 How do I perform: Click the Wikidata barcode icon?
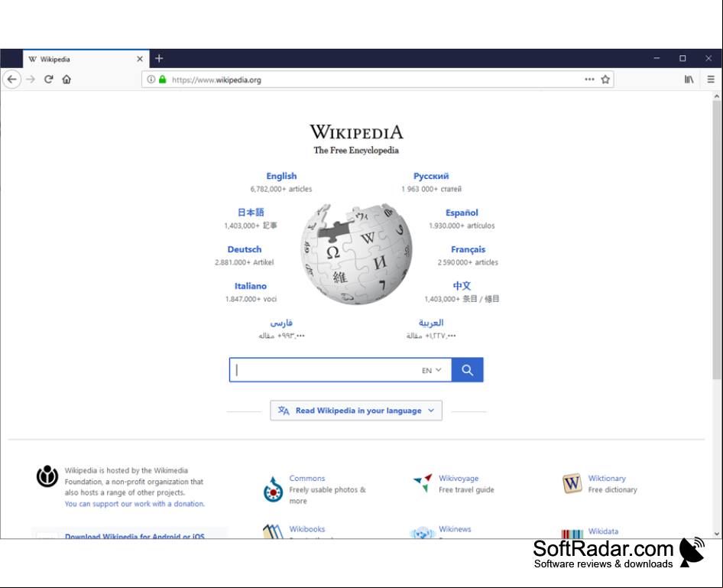click(572, 534)
